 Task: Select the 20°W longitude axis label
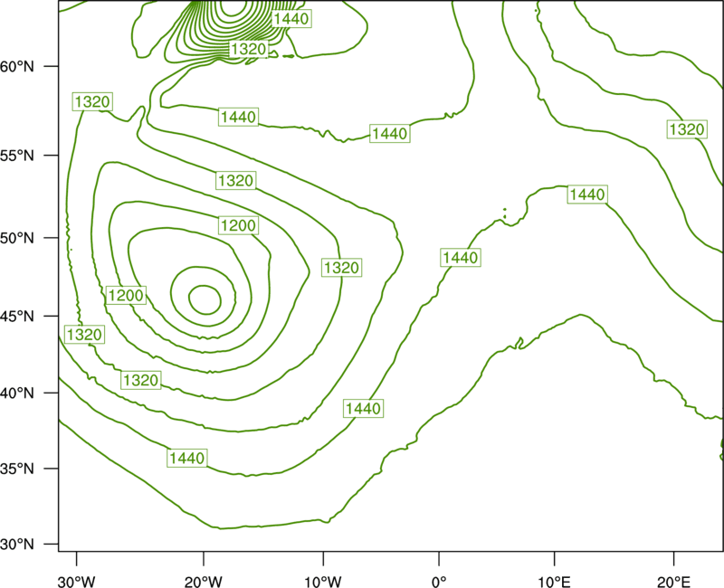[203, 582]
